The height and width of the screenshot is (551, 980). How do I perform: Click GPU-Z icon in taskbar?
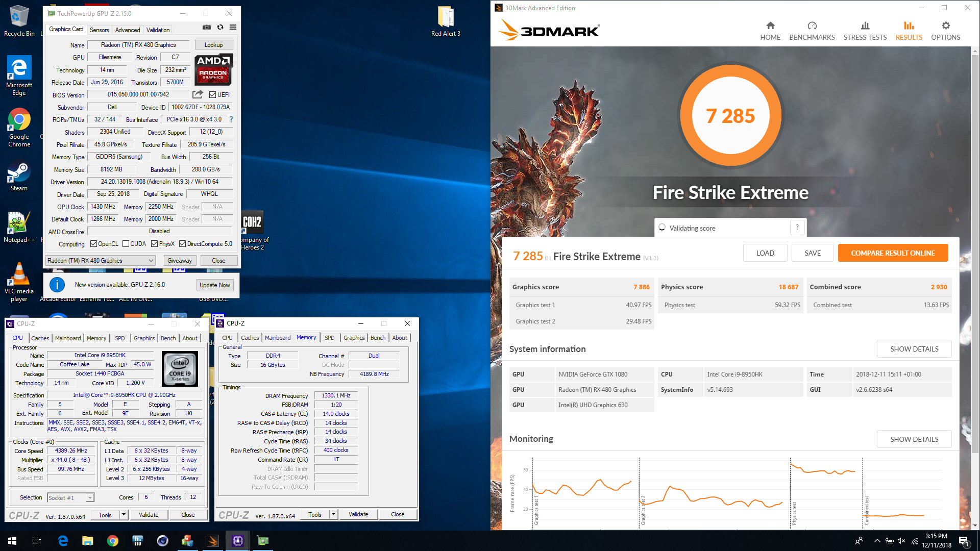pos(263,541)
